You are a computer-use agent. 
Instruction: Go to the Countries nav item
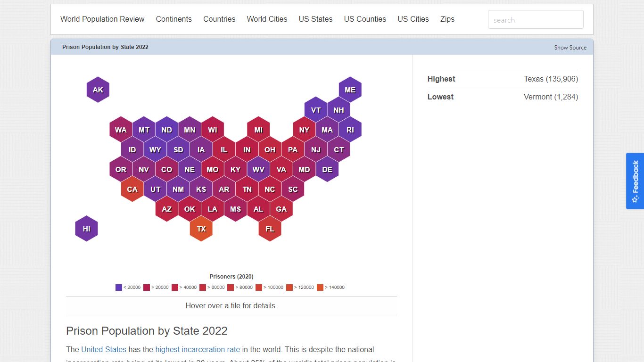pyautogui.click(x=219, y=19)
